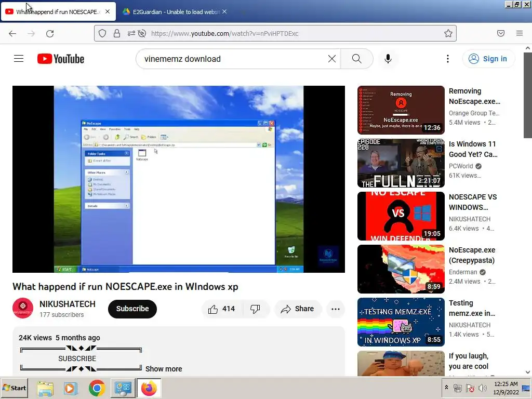Open NoEscape.exe Creepypasta thumbnail

(401, 269)
